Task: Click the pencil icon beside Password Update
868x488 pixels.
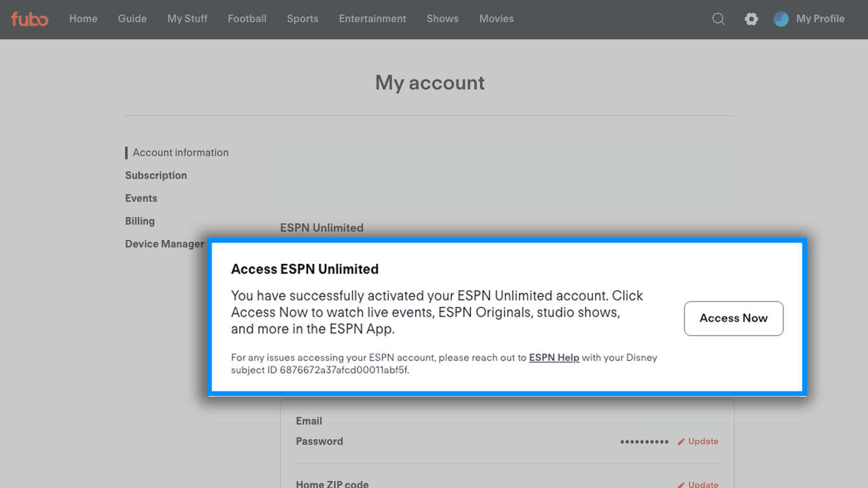Action: point(681,442)
